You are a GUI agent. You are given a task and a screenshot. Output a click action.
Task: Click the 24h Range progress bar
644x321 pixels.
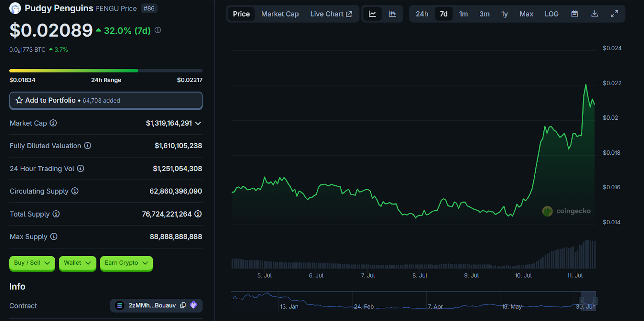coord(106,70)
